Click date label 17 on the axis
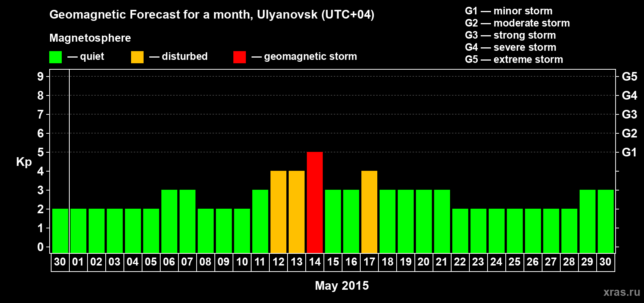Viewport: 644px width, 303px height. coord(369,262)
